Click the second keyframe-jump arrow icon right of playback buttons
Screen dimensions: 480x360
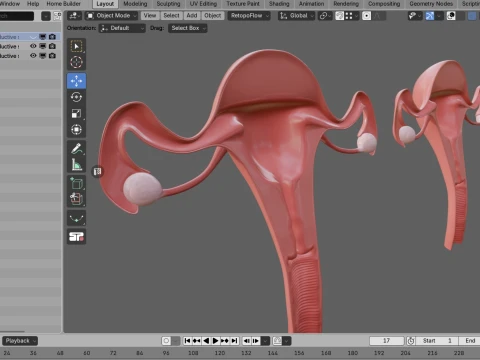(256, 341)
